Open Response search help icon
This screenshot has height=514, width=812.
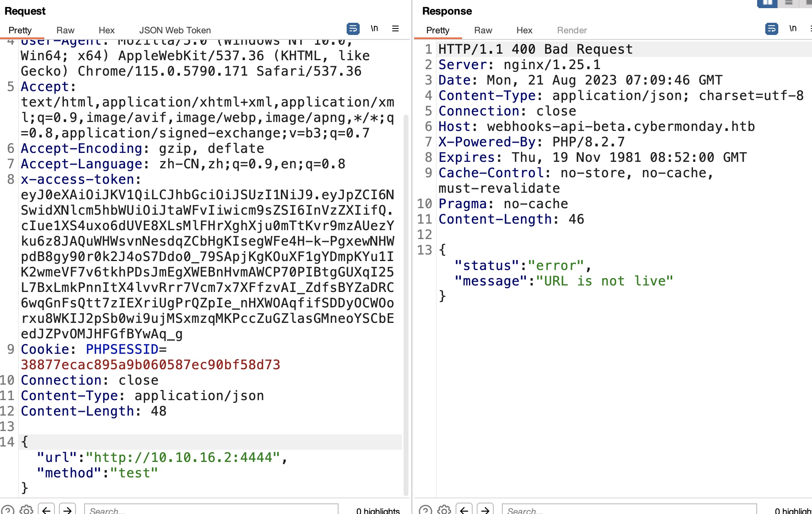425,510
